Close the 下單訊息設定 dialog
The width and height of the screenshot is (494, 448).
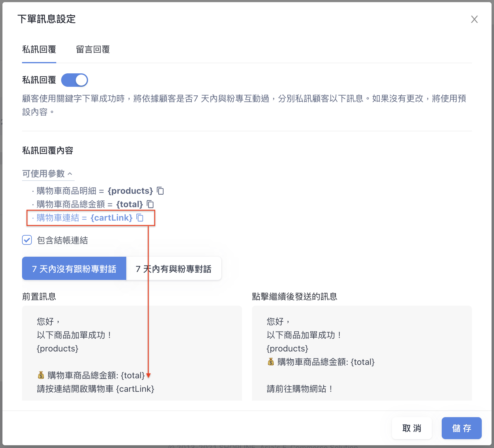(x=474, y=19)
